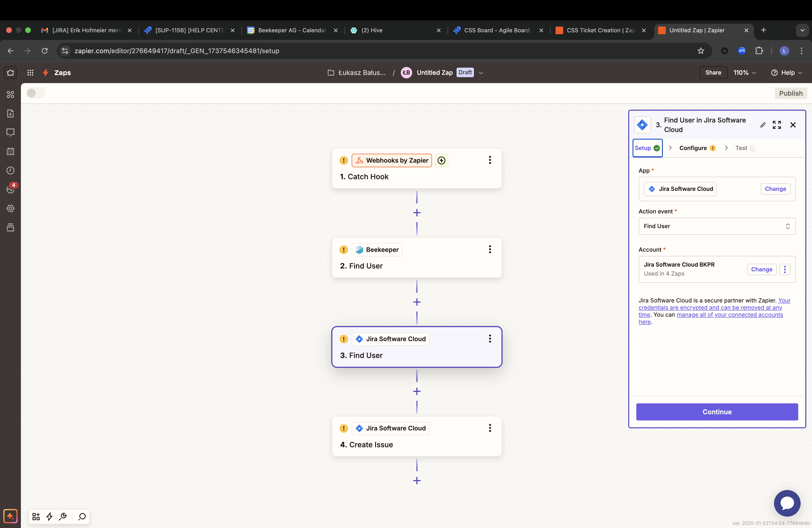
Task: Open account options three-dot menu
Action: point(785,269)
